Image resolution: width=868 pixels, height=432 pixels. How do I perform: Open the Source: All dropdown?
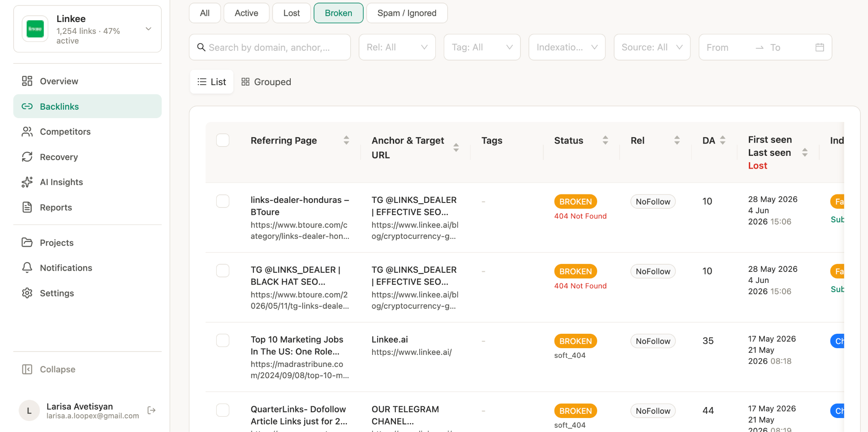tap(652, 47)
